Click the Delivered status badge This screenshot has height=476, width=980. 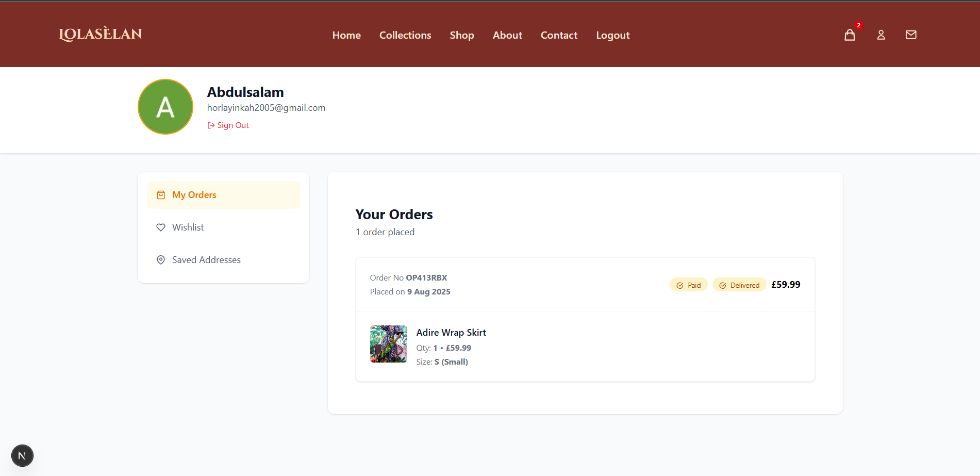pos(739,284)
